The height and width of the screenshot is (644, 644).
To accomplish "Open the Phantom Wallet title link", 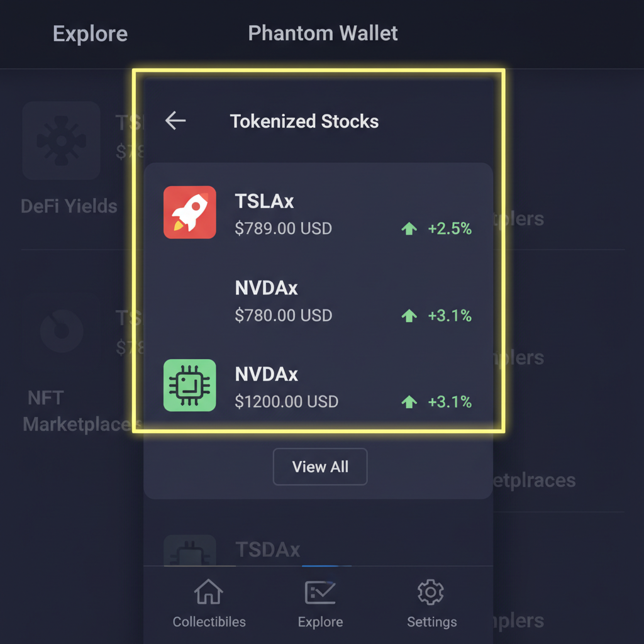I will [323, 33].
